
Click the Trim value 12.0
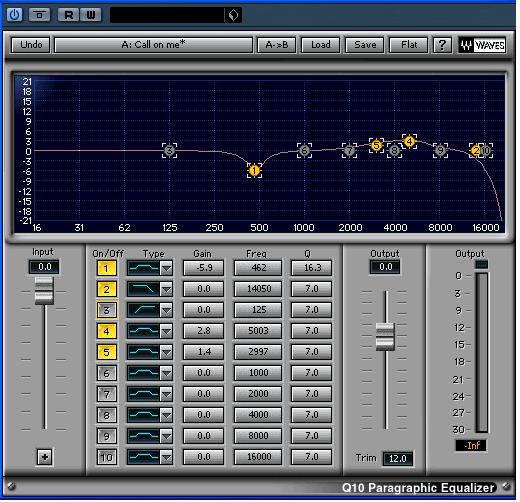397,459
